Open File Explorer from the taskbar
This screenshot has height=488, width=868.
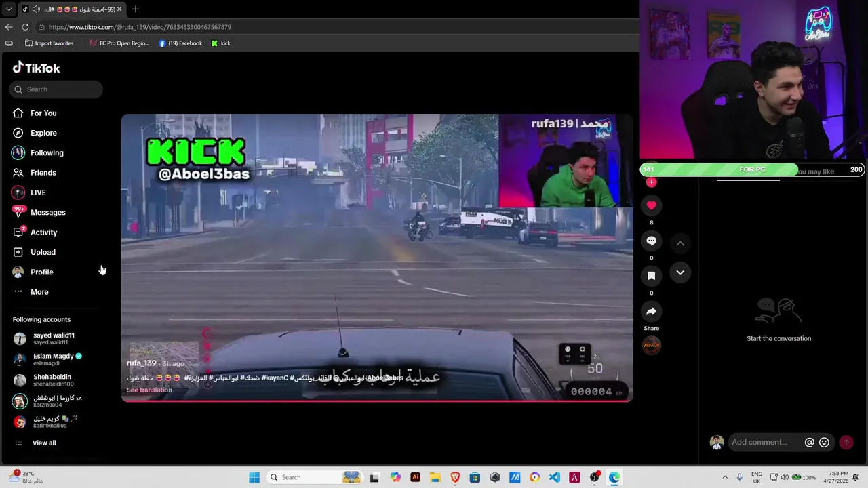pyautogui.click(x=435, y=477)
